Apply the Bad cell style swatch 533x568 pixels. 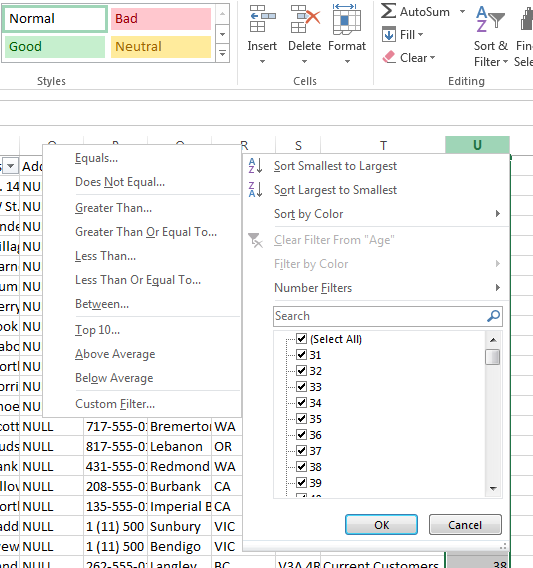click(161, 18)
